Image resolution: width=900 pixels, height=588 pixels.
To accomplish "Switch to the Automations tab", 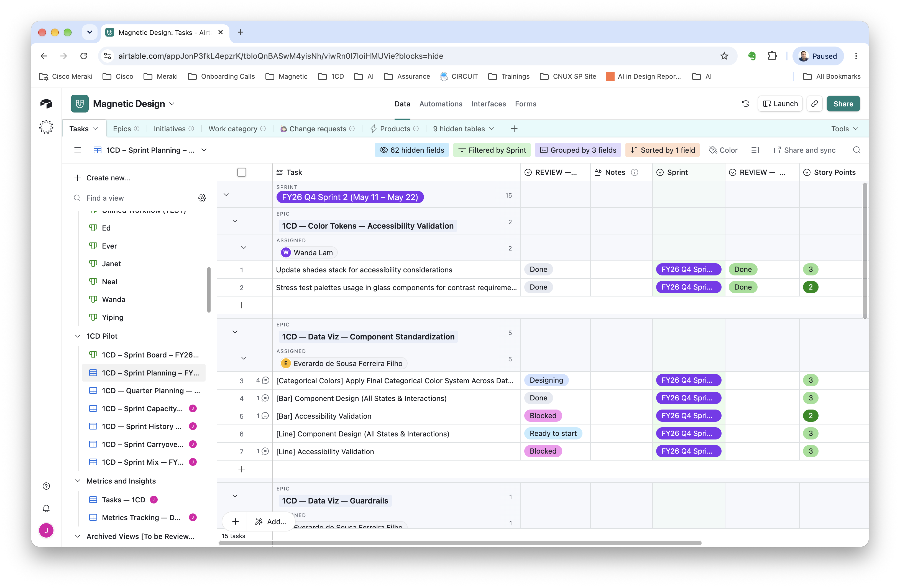I will pos(441,104).
